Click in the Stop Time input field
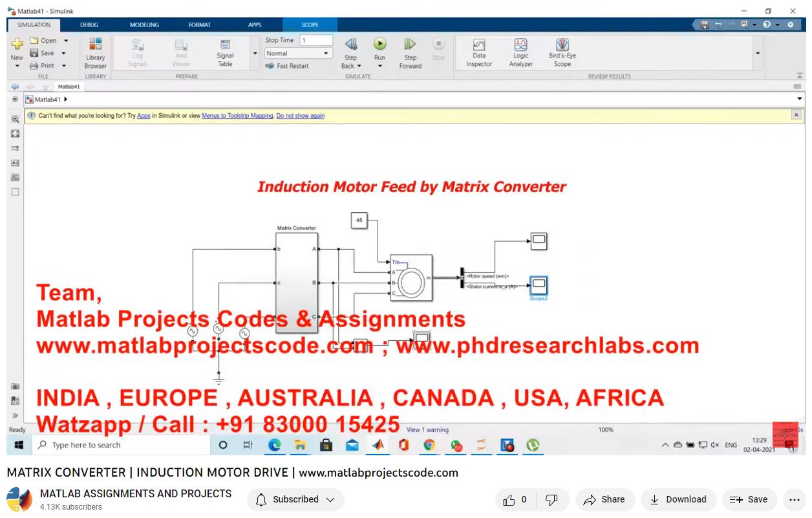812x518 pixels. pyautogui.click(x=316, y=40)
